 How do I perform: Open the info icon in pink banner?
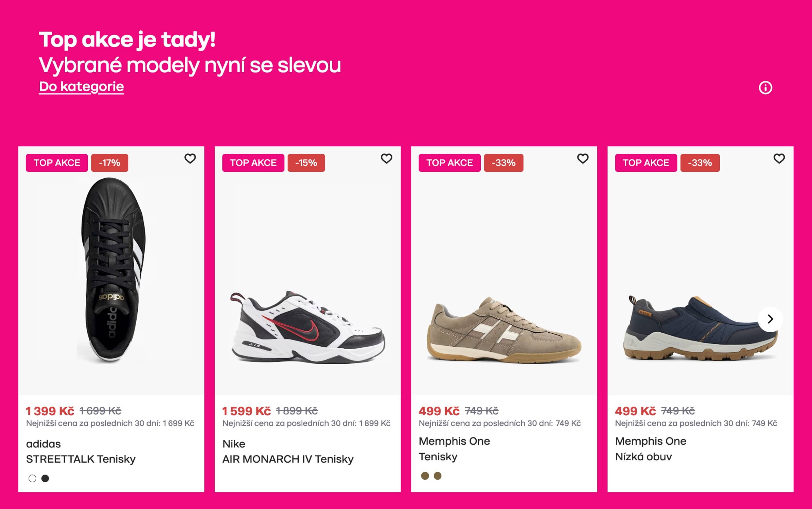(x=765, y=88)
